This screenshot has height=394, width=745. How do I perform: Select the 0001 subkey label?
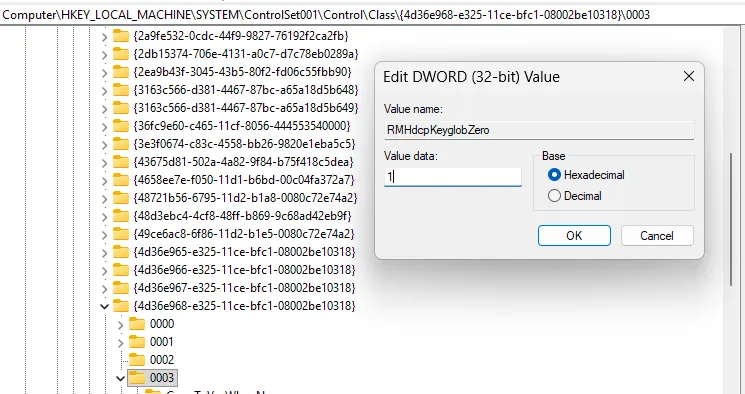pyautogui.click(x=162, y=342)
